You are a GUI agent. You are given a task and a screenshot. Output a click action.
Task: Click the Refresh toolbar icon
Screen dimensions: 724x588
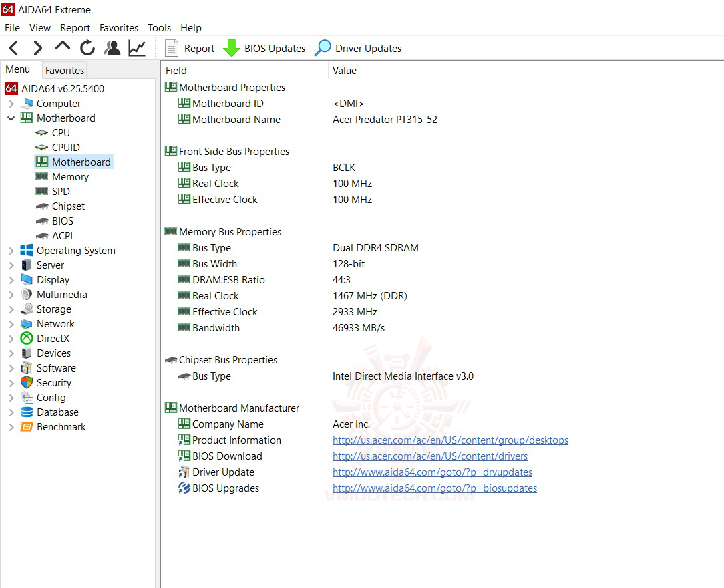point(87,48)
